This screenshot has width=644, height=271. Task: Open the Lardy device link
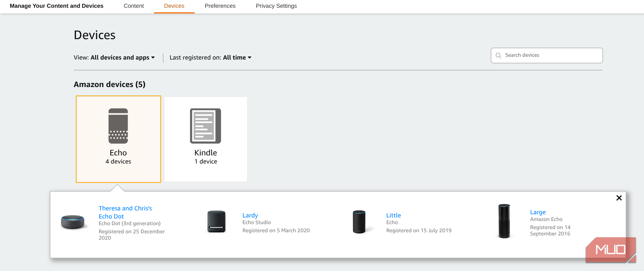tap(250, 215)
